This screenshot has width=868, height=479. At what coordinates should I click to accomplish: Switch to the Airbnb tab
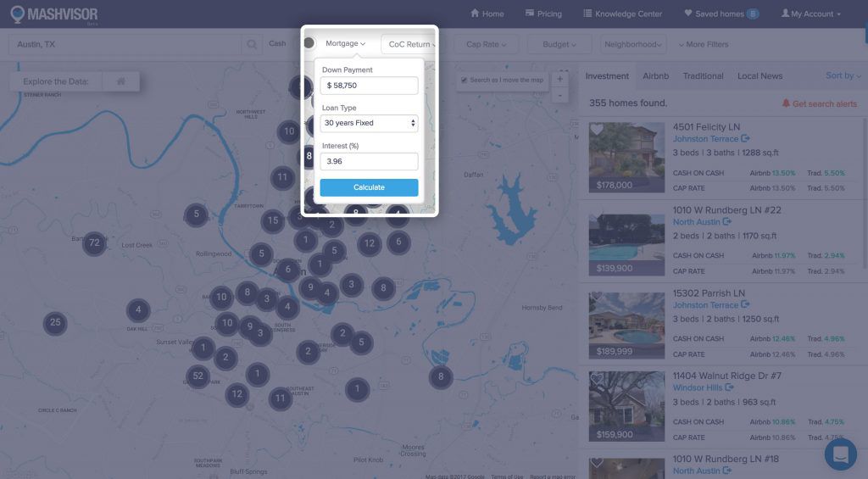pyautogui.click(x=655, y=75)
